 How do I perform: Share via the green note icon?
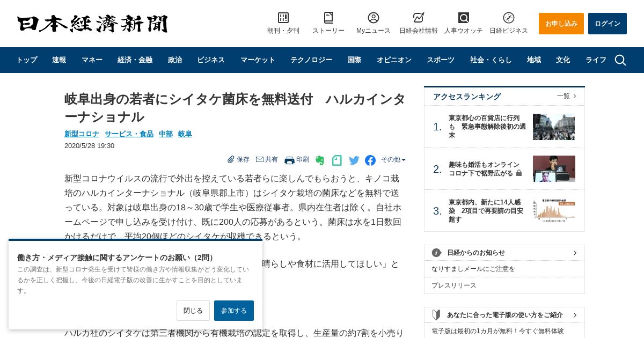(337, 160)
